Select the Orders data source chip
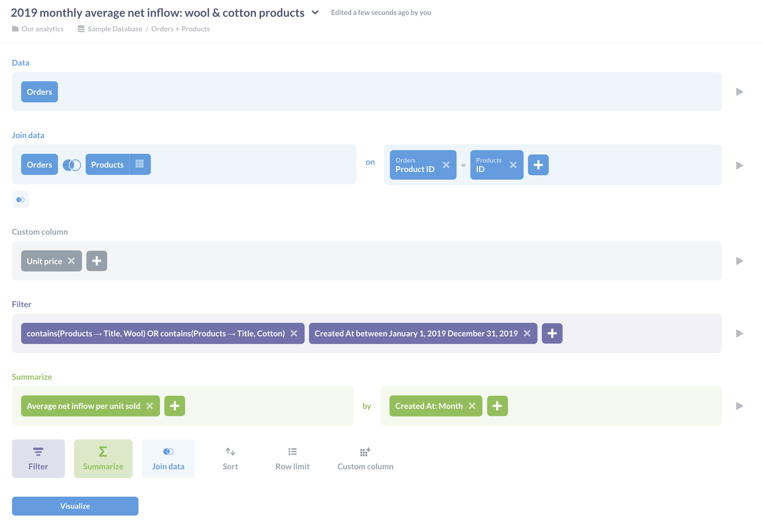The width and height of the screenshot is (763, 532). [39, 92]
